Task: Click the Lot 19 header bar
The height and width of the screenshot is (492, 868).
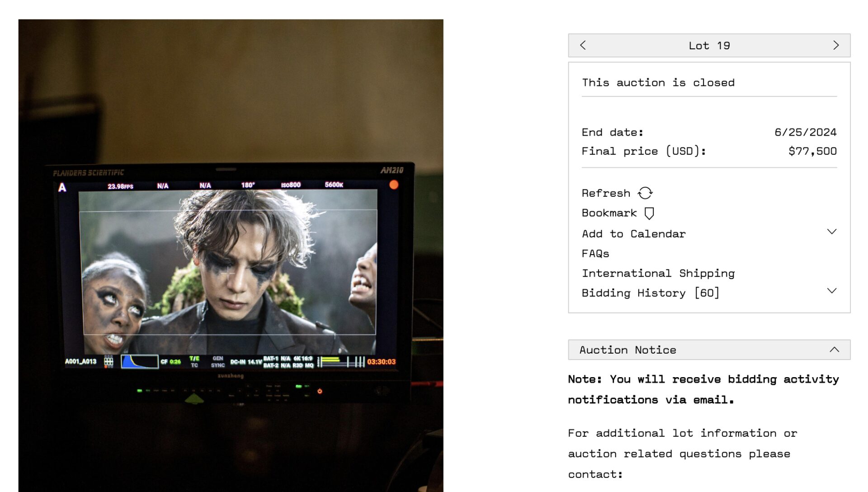Action: coord(709,45)
